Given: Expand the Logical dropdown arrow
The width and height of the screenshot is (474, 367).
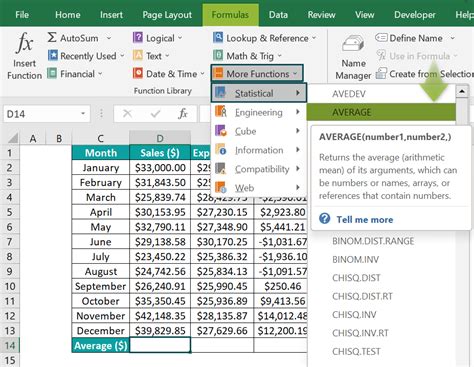Looking at the screenshot, I should click(180, 38).
